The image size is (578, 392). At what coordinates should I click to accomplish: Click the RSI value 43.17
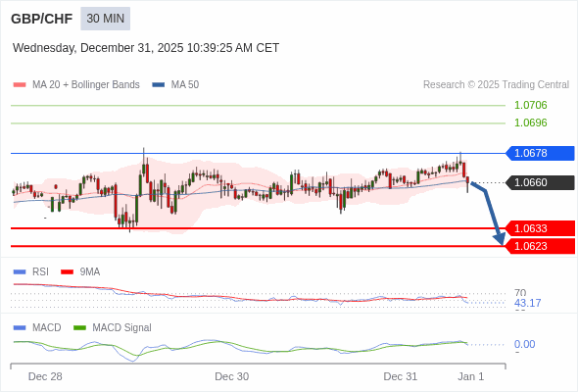(527, 303)
